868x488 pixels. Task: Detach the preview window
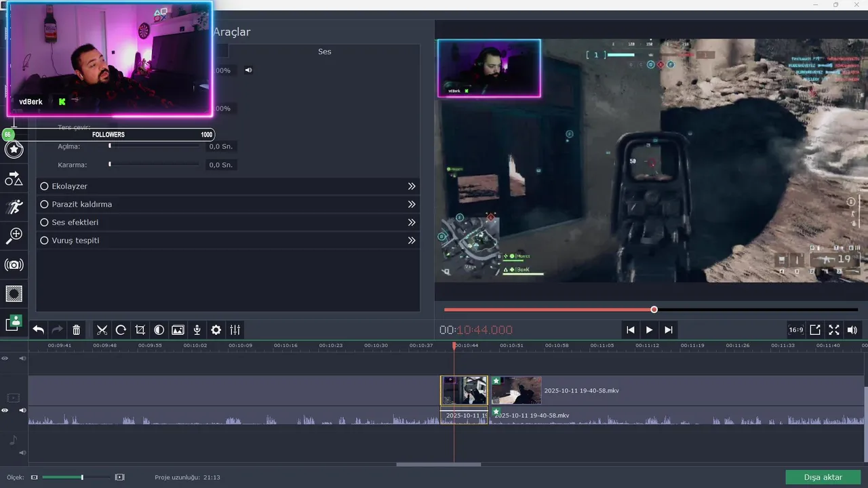815,330
